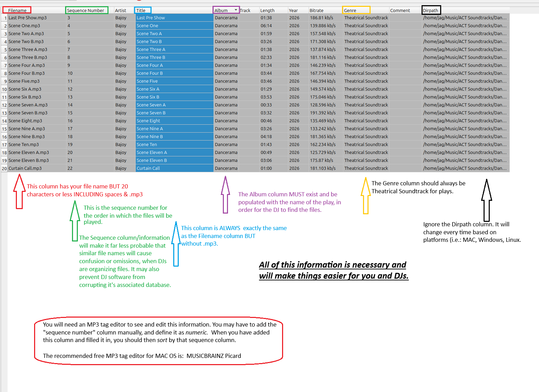Select the file Scene Seven B.mp3
Screen dimensions: 539x392
(x=28, y=113)
